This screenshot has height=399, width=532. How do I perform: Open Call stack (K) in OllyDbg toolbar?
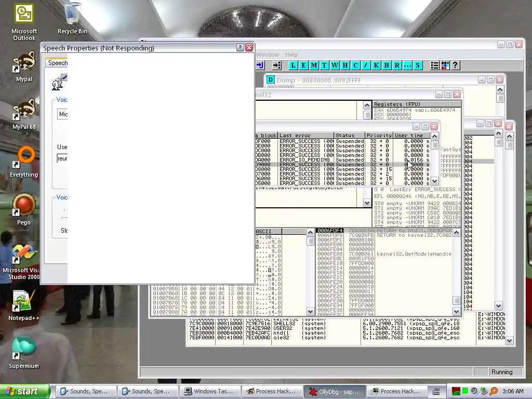376,65
